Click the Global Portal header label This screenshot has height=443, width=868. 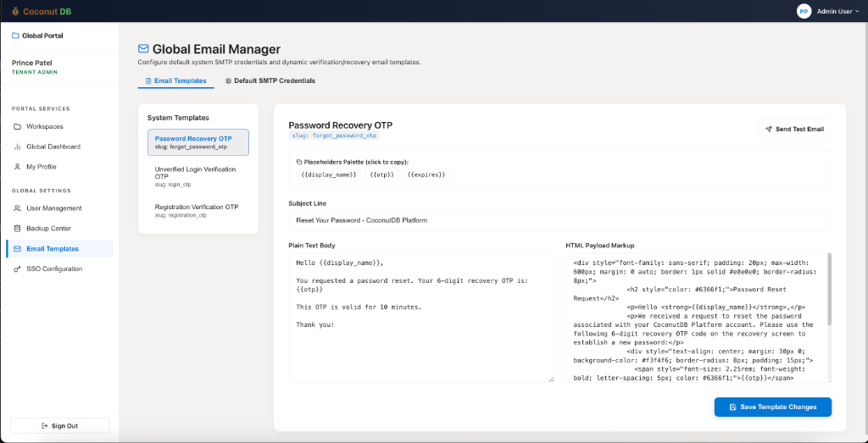point(42,36)
